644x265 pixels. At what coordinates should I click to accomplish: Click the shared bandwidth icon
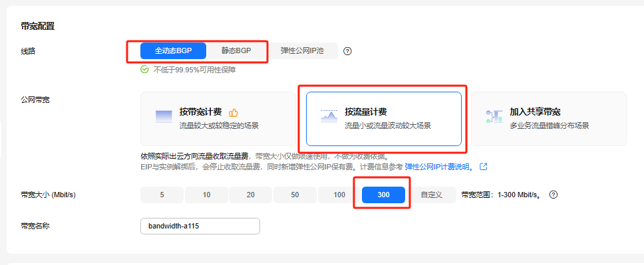494,116
